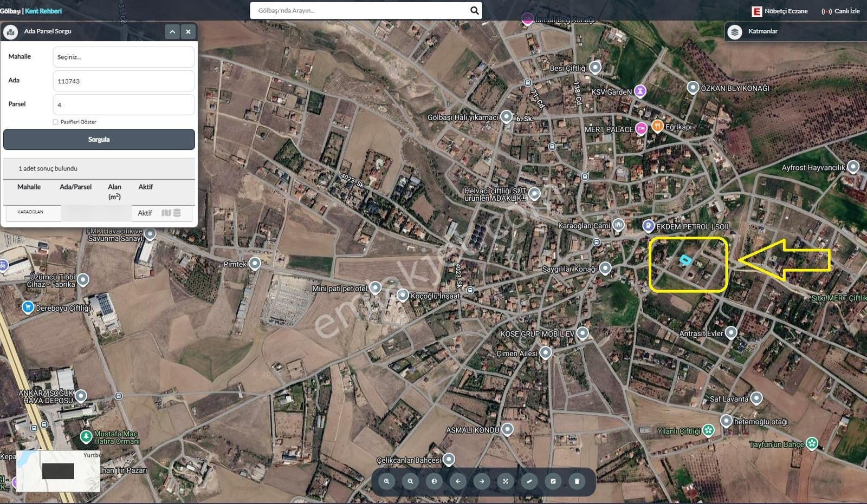This screenshot has height=504, width=867.
Task: Click the Ada Parsel Sorgu panel icon
Action: click(10, 31)
